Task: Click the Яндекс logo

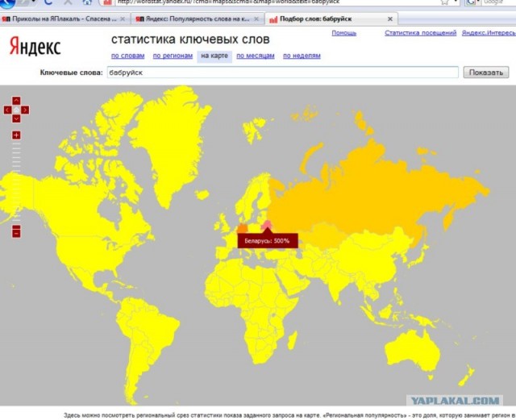Action: point(35,47)
